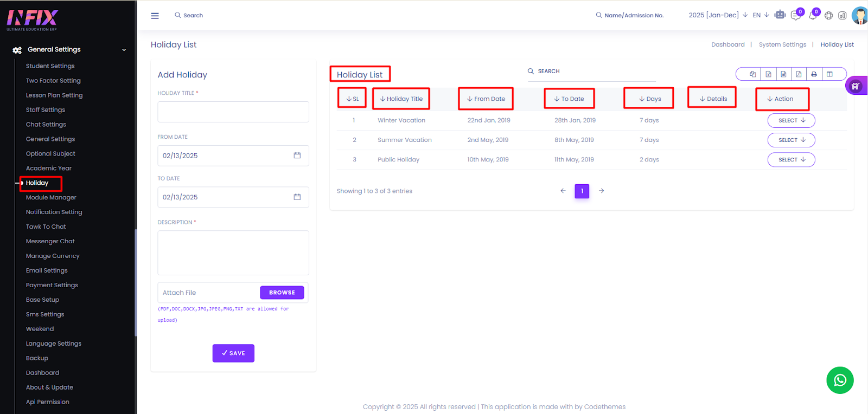
Task: Open Lesson Plan Setting in the sidebar
Action: [x=54, y=95]
